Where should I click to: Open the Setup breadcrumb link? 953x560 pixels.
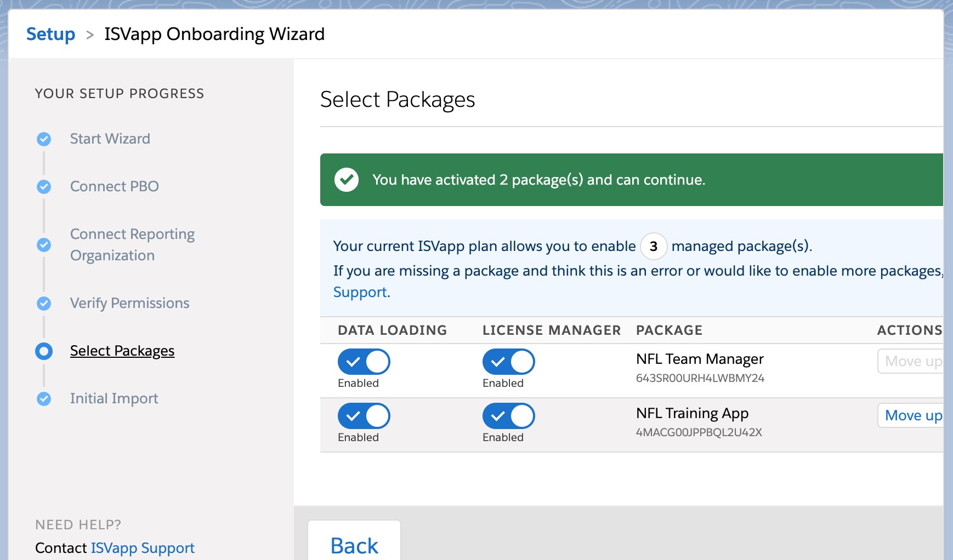tap(50, 34)
